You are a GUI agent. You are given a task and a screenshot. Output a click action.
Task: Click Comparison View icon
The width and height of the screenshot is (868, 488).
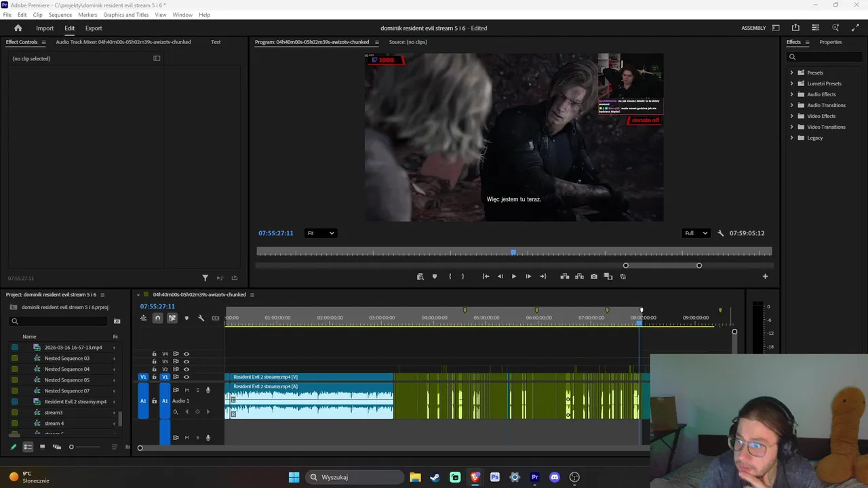coord(608,277)
